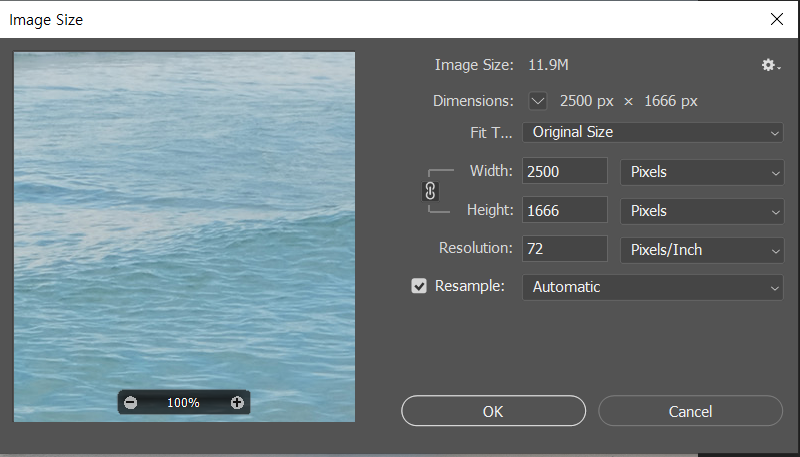The width and height of the screenshot is (800, 457).
Task: Toggle the constrain proportions link icon
Action: pyautogui.click(x=430, y=191)
